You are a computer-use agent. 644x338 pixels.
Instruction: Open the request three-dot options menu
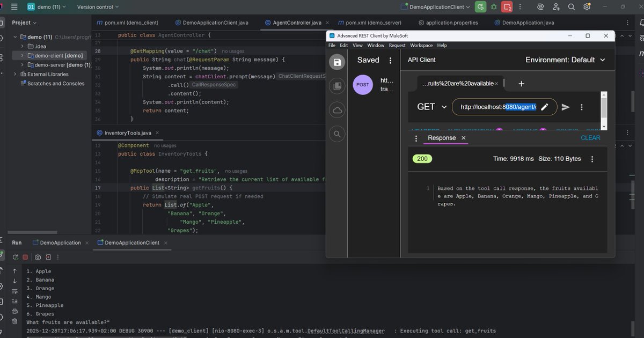coord(582,107)
